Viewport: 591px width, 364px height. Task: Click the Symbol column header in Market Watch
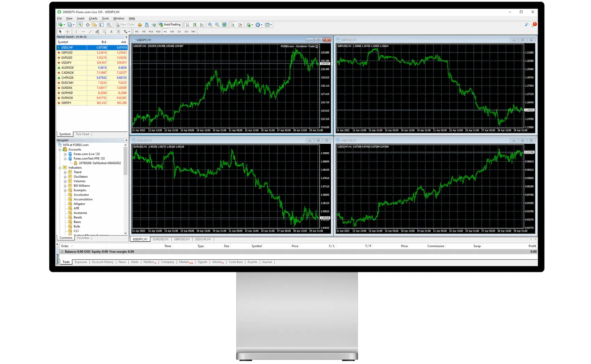(x=72, y=42)
